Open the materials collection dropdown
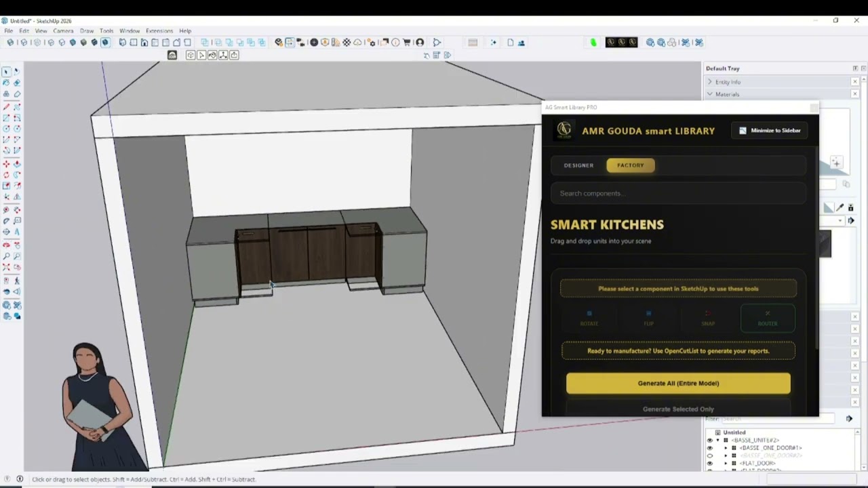 coord(840,221)
